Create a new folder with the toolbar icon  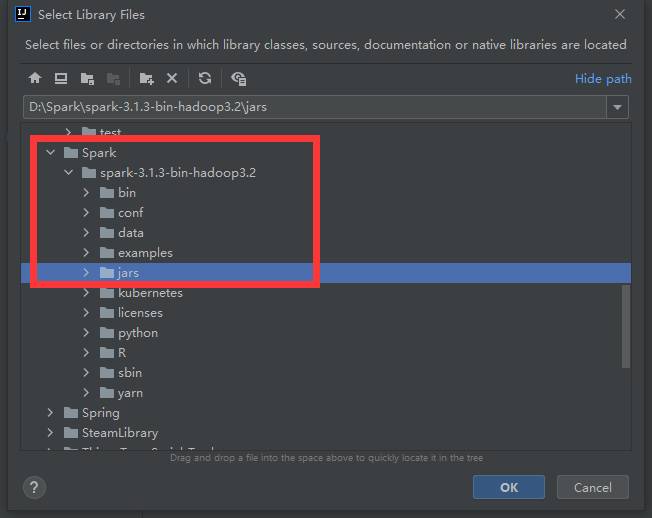(146, 78)
